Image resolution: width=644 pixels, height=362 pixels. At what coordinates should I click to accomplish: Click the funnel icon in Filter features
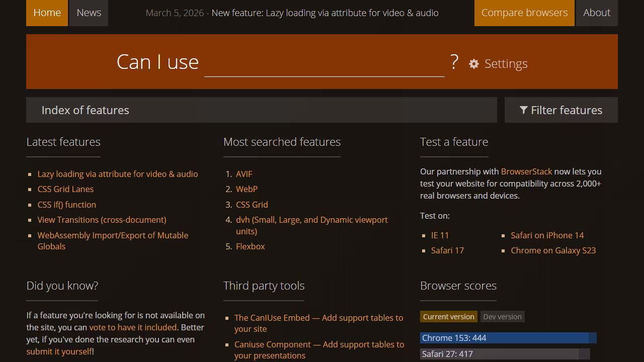(x=524, y=110)
